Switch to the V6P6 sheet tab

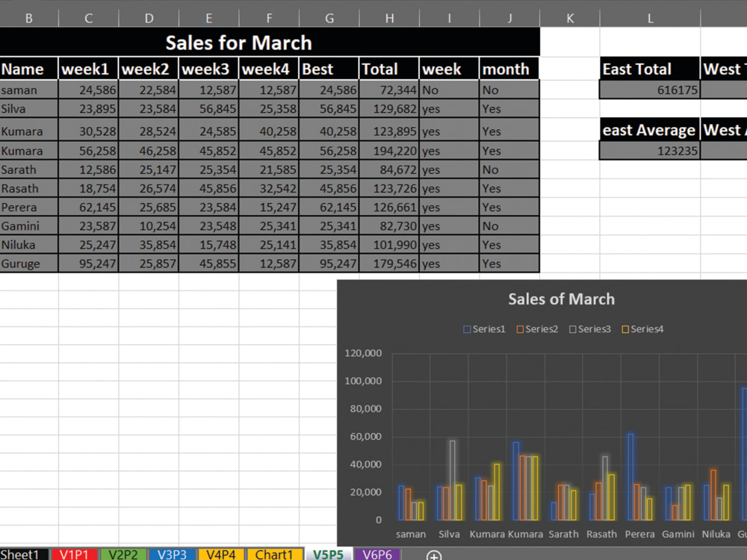pos(377,554)
